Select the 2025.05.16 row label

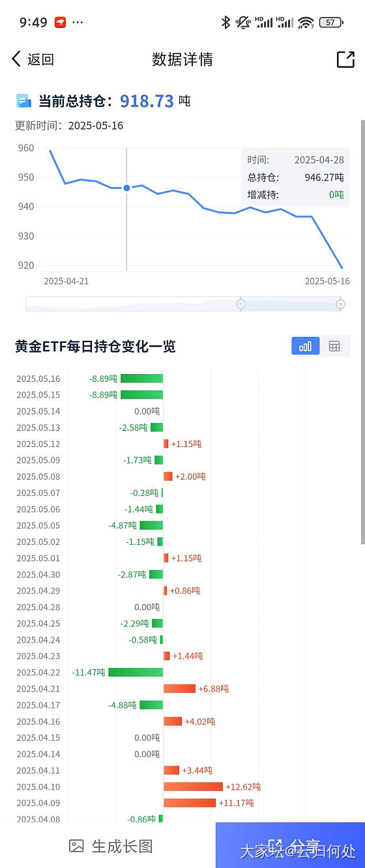(x=38, y=379)
